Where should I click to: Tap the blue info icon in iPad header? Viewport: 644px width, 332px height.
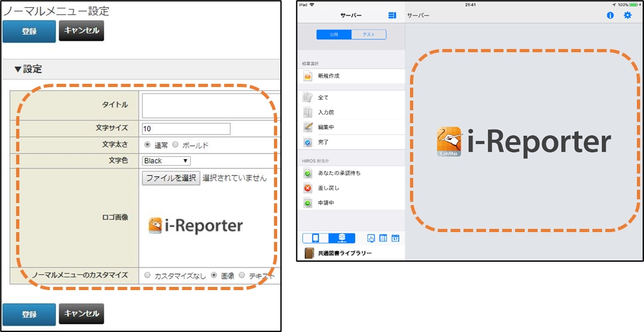(x=610, y=15)
